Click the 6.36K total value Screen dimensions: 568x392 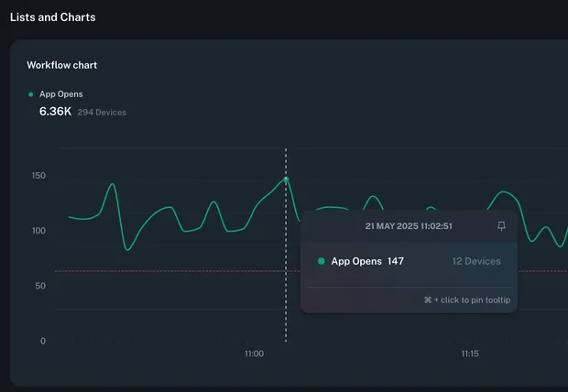(x=55, y=112)
